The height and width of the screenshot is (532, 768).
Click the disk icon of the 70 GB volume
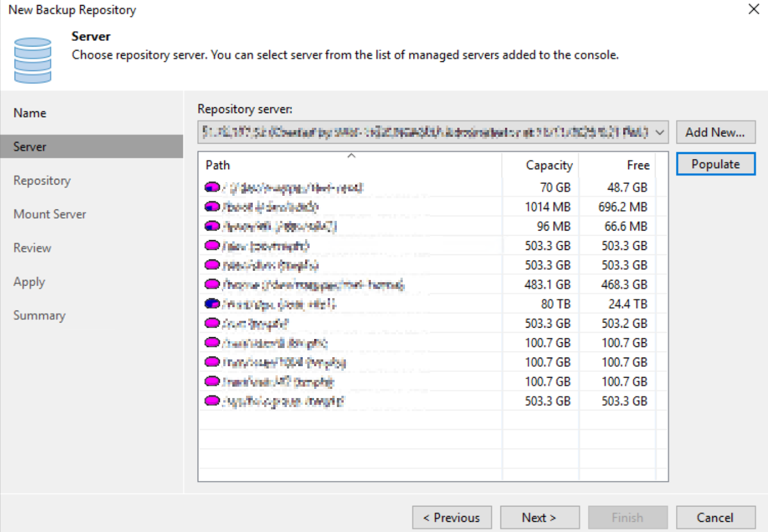tap(212, 187)
